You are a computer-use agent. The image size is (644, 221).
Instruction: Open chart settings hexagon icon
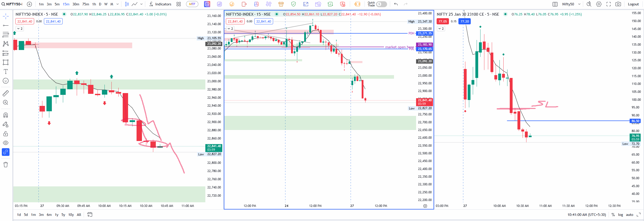coord(599,4)
